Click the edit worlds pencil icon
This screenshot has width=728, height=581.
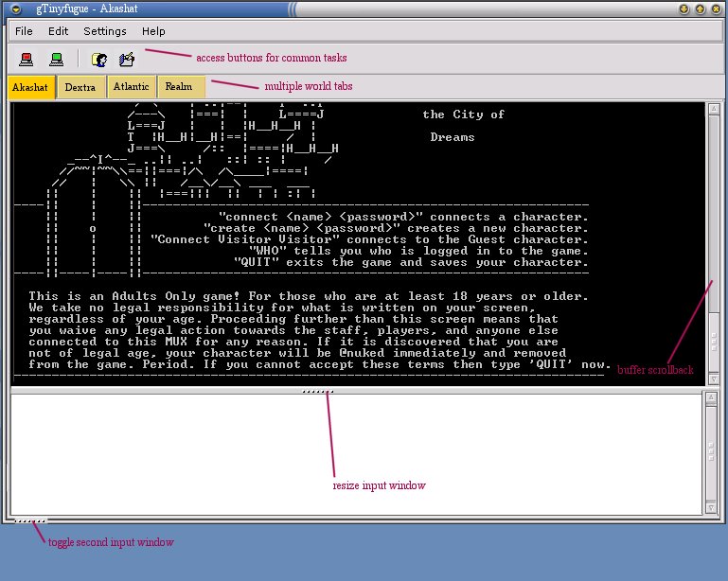point(127,59)
